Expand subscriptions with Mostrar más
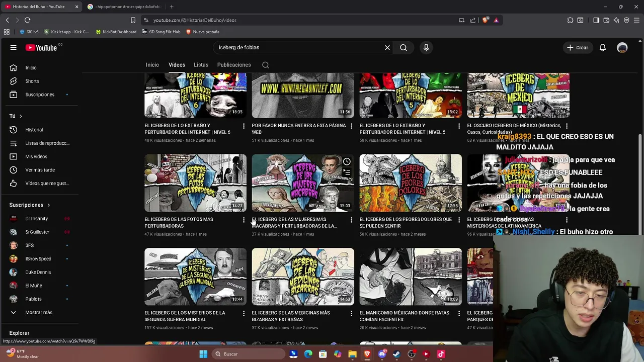 tap(39, 312)
